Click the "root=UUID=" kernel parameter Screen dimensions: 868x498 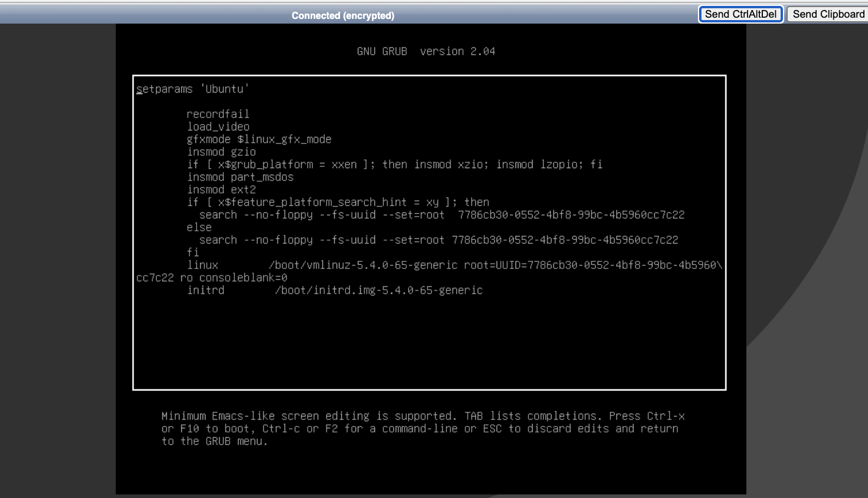[x=495, y=266]
